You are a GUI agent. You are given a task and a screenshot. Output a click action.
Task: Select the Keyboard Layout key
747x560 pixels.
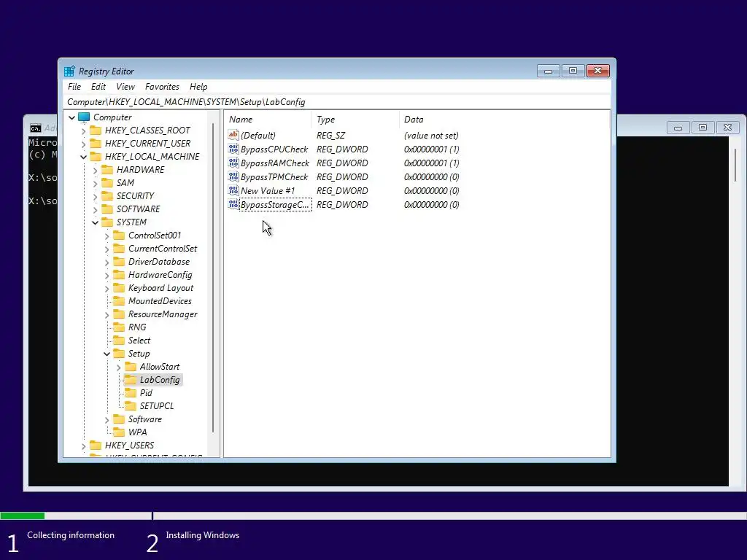point(160,288)
